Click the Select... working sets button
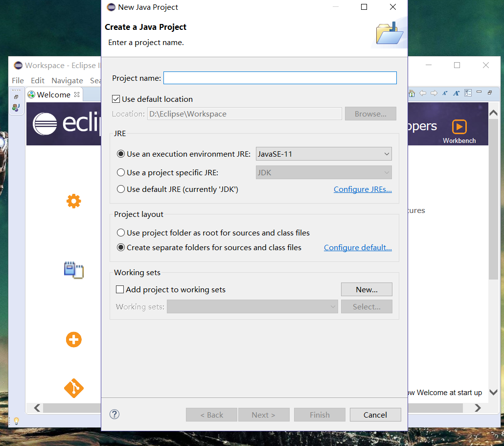This screenshot has height=446, width=504. [367, 306]
